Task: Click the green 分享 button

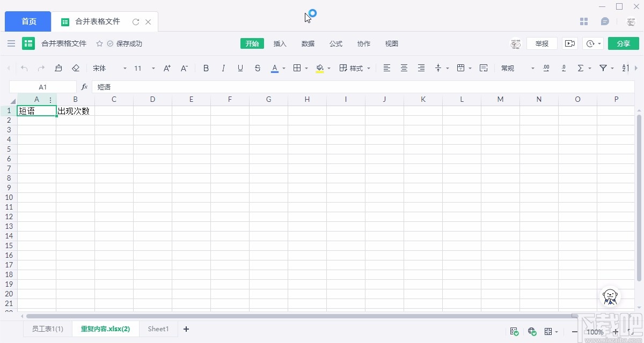Action: point(623,44)
